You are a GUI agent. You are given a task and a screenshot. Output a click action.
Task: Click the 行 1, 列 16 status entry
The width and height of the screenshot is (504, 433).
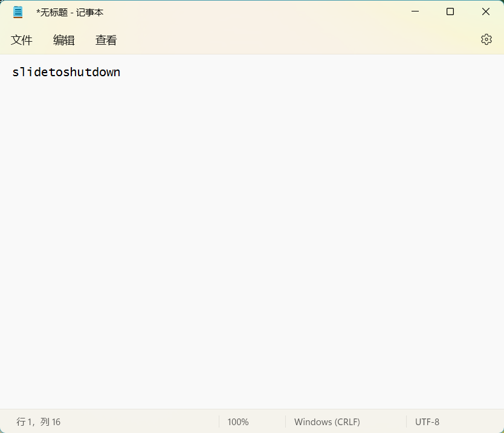click(38, 422)
